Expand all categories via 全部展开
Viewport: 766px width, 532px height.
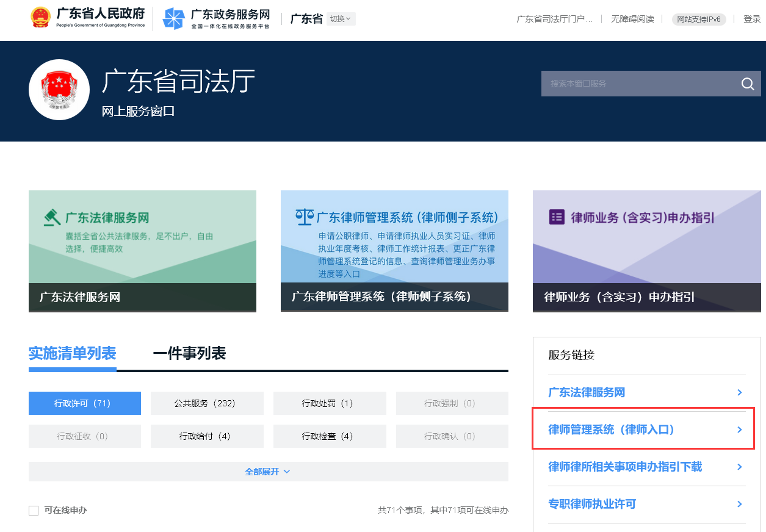(x=267, y=471)
